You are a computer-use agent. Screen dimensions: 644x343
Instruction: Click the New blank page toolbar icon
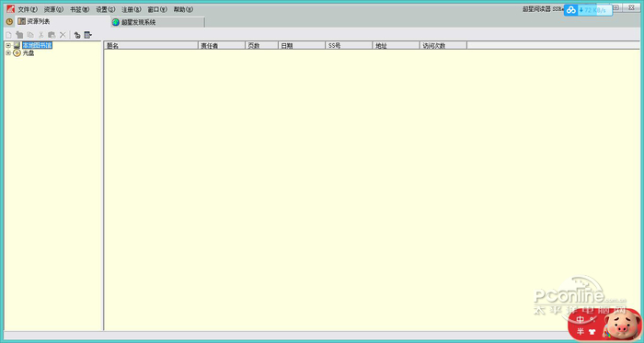click(8, 35)
